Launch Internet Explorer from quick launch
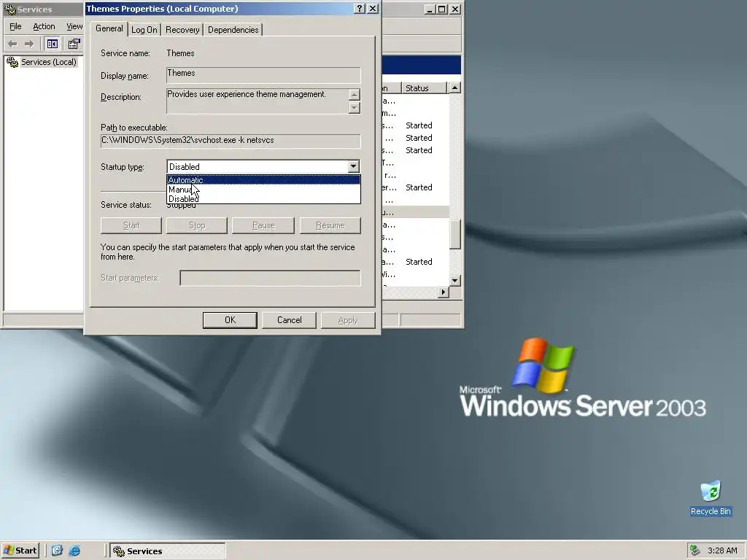747x560 pixels. 74,551
